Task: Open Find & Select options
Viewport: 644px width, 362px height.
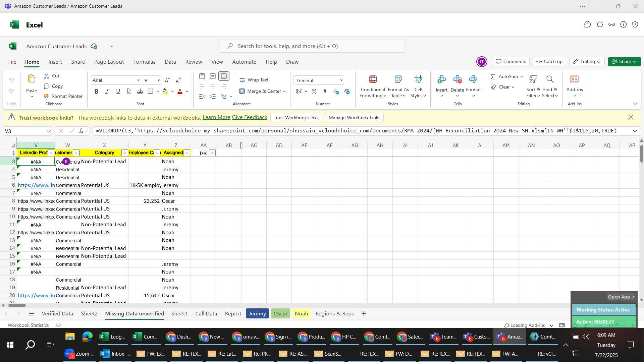Action: [x=550, y=86]
